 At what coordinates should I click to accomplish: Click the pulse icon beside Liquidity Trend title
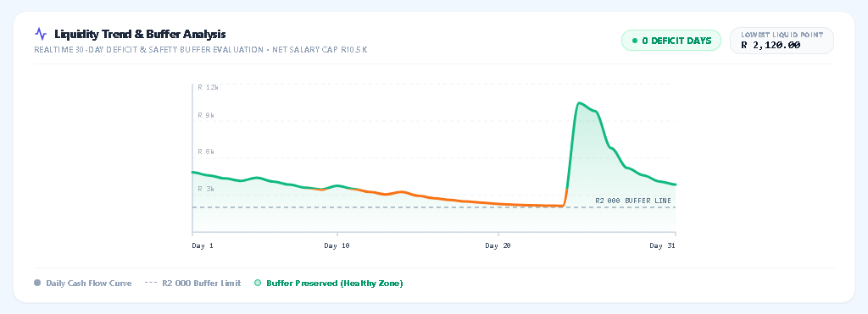point(41,34)
